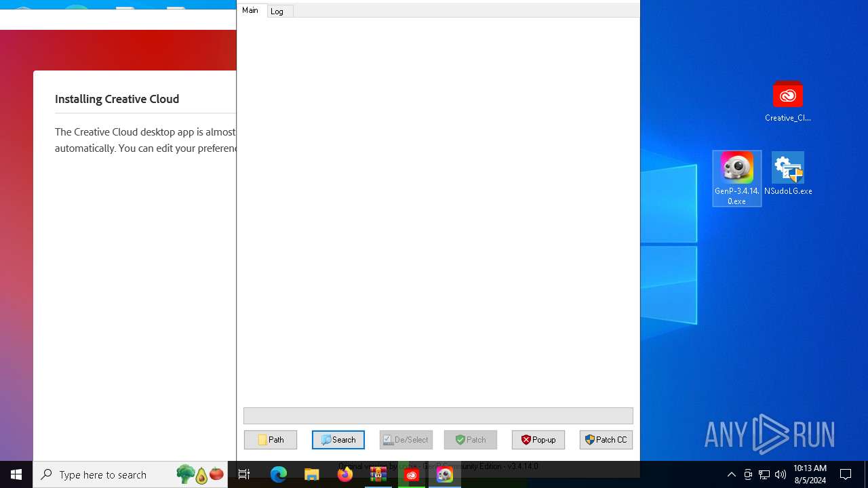This screenshot has height=488, width=868.
Task: Click the Patch CC button
Action: pos(606,440)
